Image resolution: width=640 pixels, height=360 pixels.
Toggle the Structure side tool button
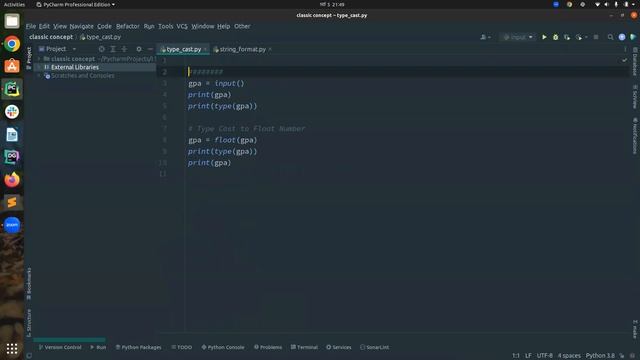pos(29,323)
